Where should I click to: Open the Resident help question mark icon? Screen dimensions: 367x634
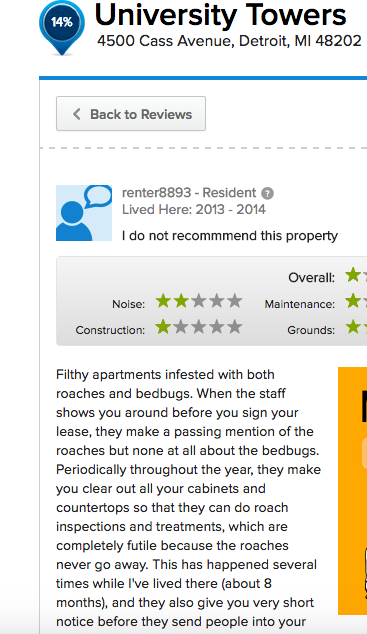pyautogui.click(x=267, y=194)
